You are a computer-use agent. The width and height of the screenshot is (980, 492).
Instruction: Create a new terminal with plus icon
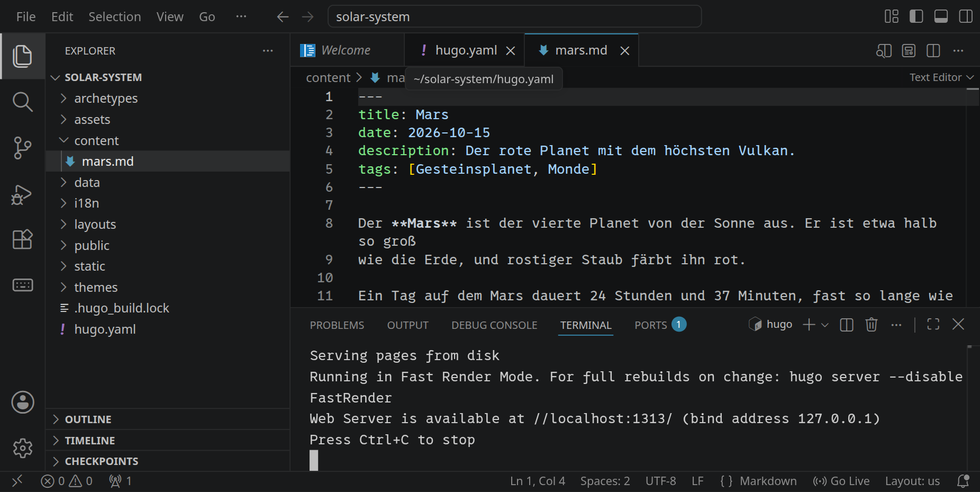[809, 325]
